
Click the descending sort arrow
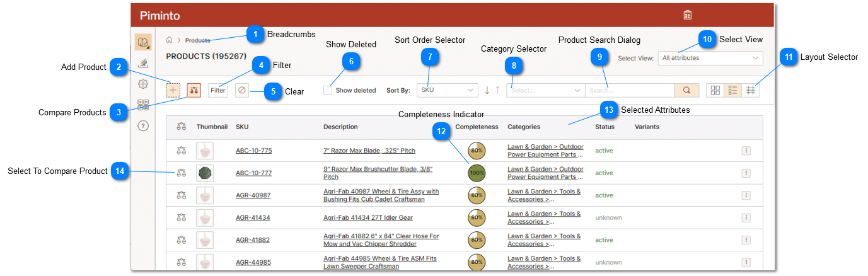487,90
